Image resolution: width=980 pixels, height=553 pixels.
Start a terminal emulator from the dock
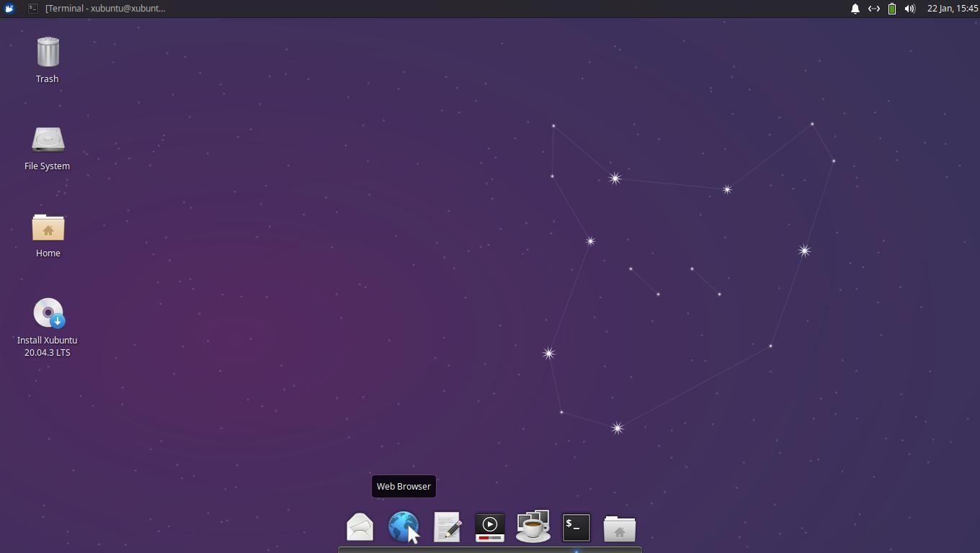click(x=576, y=527)
